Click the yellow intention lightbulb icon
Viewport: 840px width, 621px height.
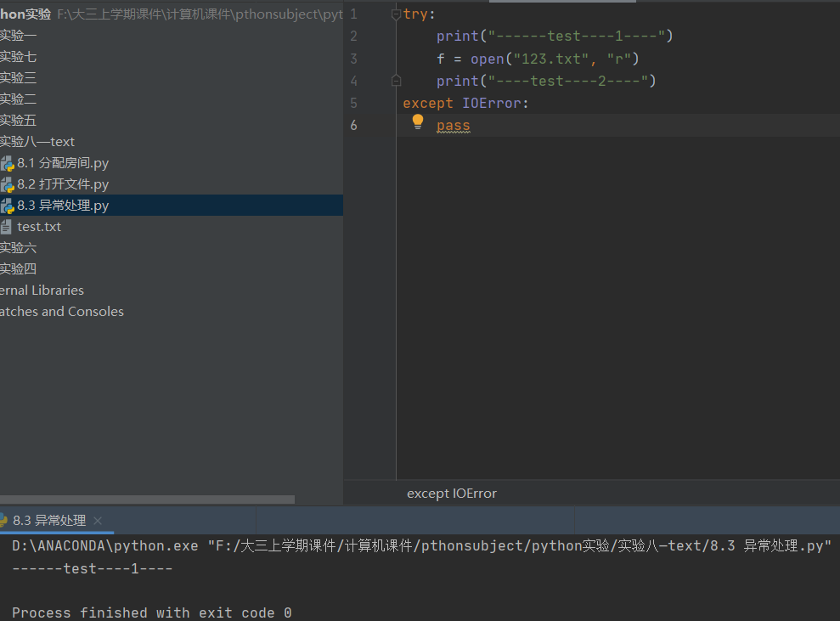pyautogui.click(x=418, y=122)
